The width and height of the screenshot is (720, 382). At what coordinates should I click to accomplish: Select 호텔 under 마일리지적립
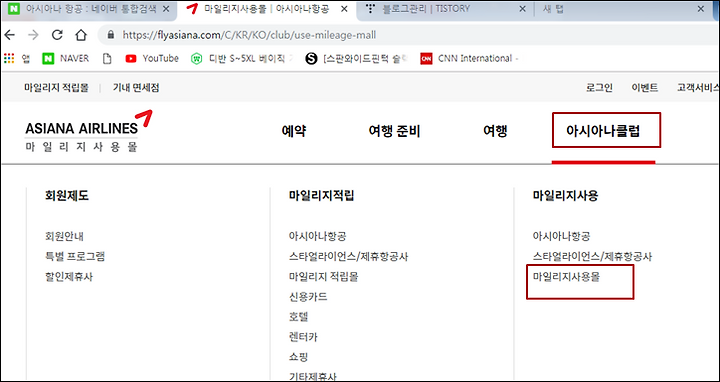point(298,317)
